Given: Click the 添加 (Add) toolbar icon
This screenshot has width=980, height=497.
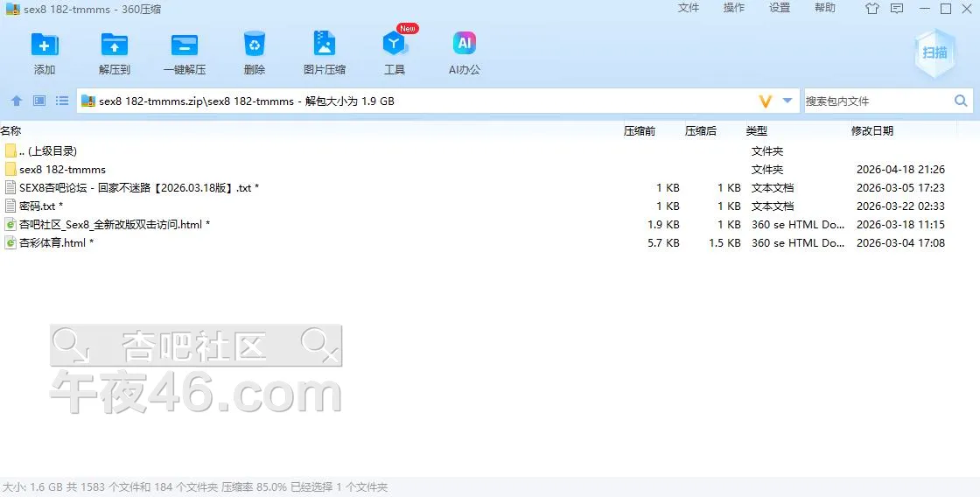Looking at the screenshot, I should (x=44, y=45).
